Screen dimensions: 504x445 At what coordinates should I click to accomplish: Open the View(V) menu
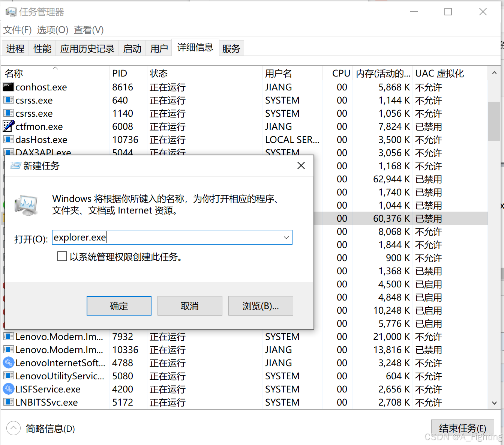click(89, 30)
